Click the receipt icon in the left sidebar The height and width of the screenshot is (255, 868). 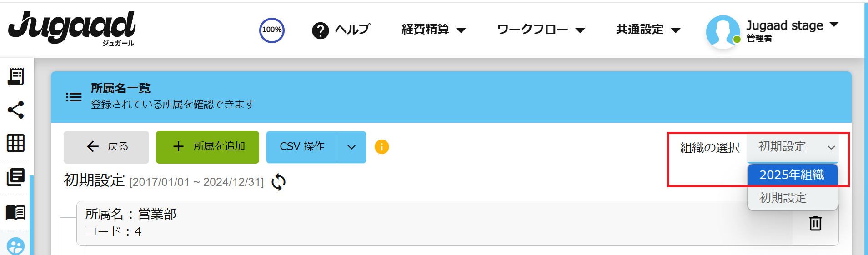(16, 76)
